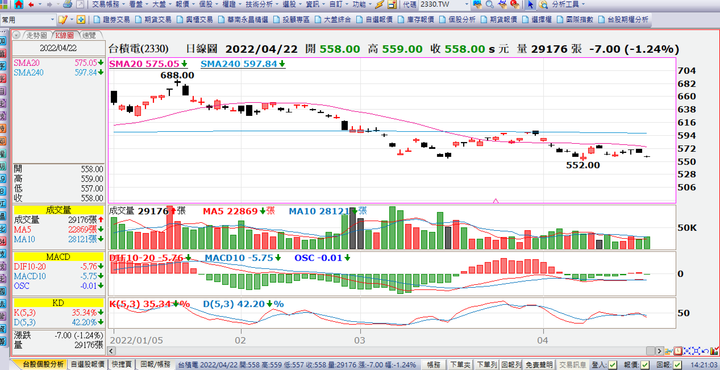Open the 國際指數 shortcut

coord(575,20)
